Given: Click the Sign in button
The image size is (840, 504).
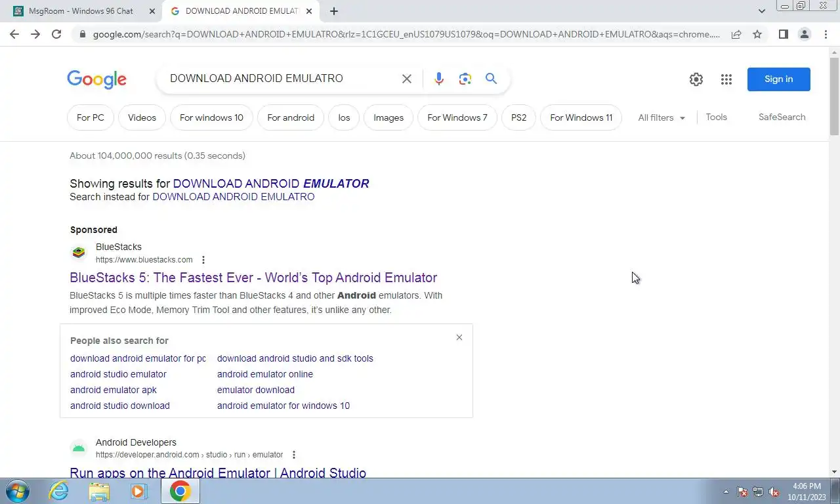Looking at the screenshot, I should pos(779,79).
